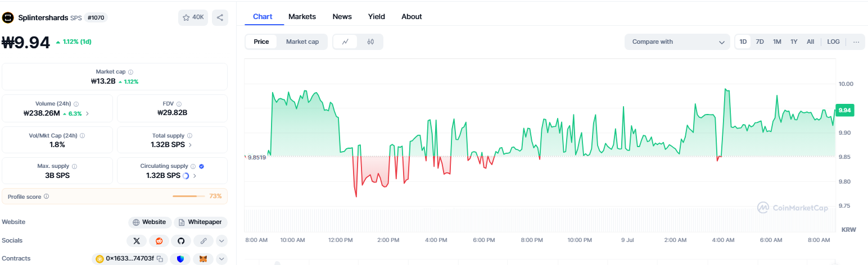
Task: Set chart range to 1D
Action: click(743, 42)
